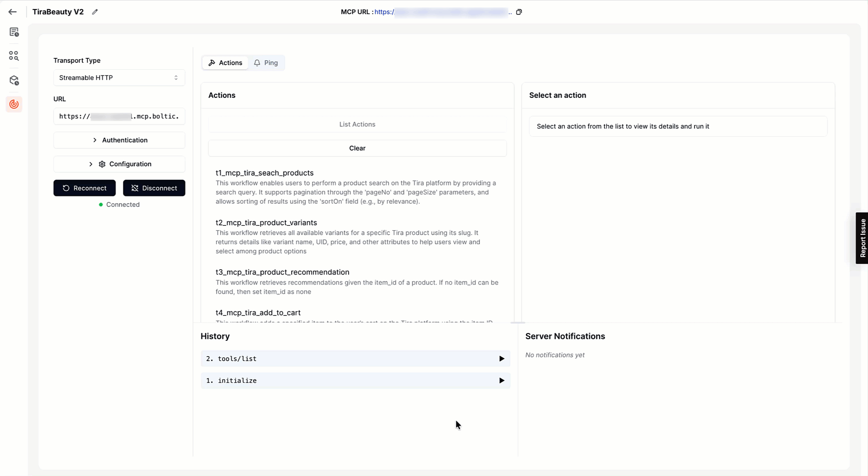Click the panel resize handle above History
This screenshot has width=868, height=476.
[518, 323]
